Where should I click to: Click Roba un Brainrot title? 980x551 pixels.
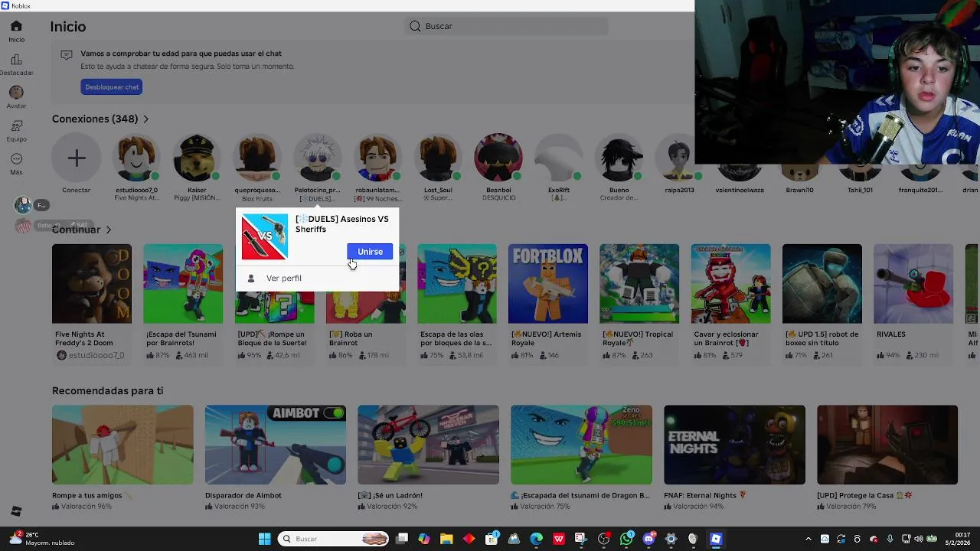(x=351, y=339)
